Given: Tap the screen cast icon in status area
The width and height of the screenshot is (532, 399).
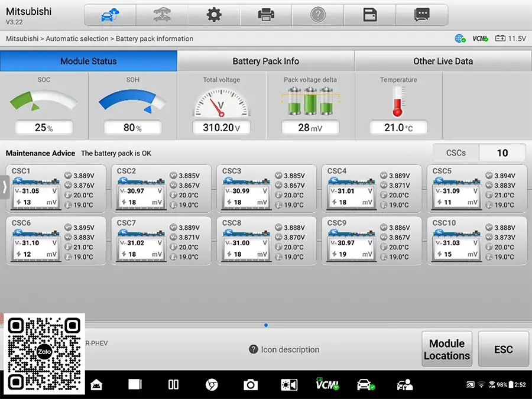Looking at the screenshot, I should point(471,385).
